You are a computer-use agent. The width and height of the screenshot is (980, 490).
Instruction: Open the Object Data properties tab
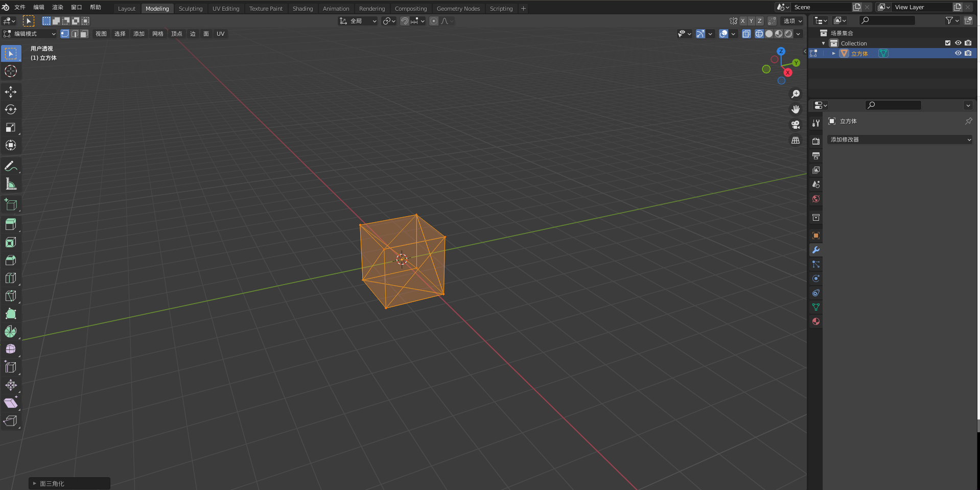click(x=816, y=307)
